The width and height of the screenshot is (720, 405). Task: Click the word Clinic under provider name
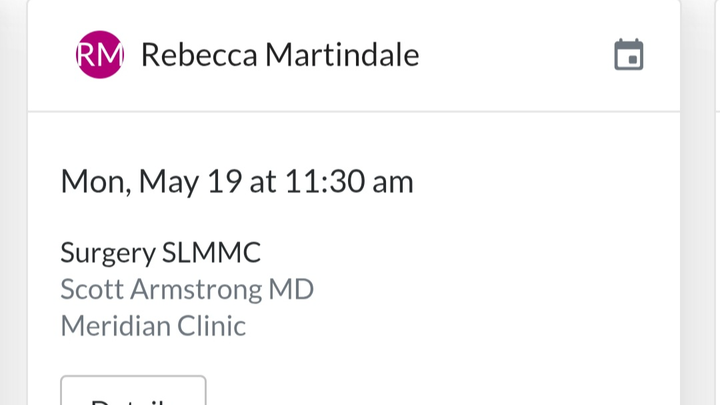[211, 326]
